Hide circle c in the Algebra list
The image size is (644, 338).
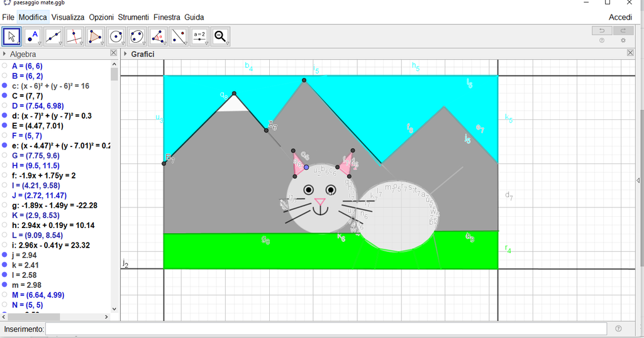(x=5, y=86)
